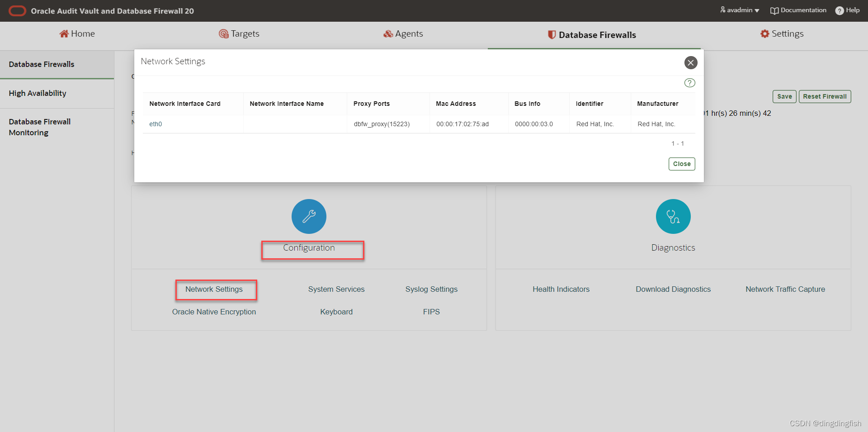This screenshot has width=868, height=432.
Task: Click the Oracle logo icon
Action: [x=17, y=11]
